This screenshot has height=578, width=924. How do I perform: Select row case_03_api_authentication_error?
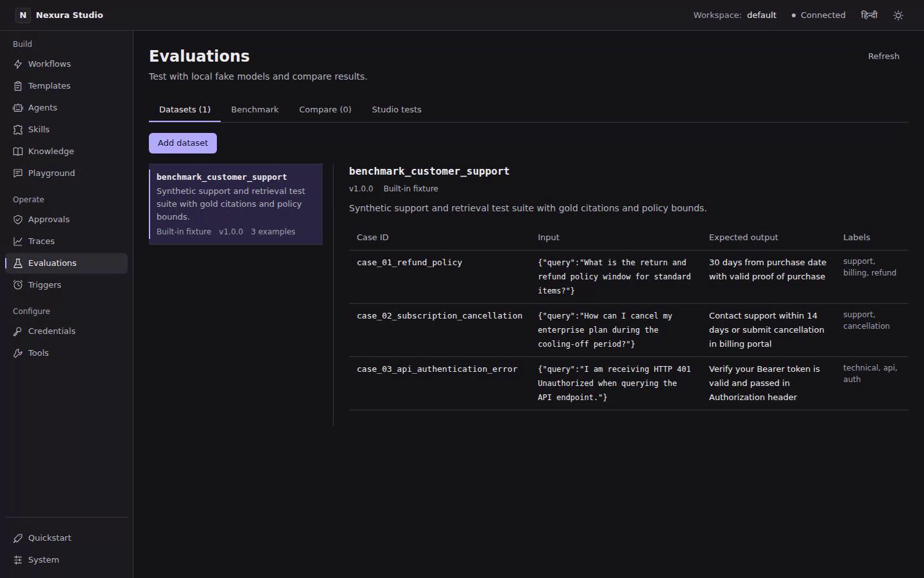[629, 383]
